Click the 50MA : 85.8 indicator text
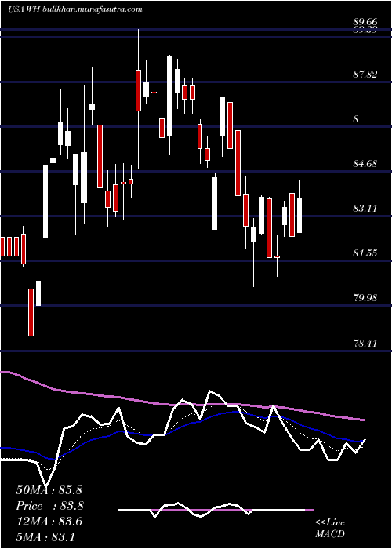392x549 pixels. (x=49, y=490)
